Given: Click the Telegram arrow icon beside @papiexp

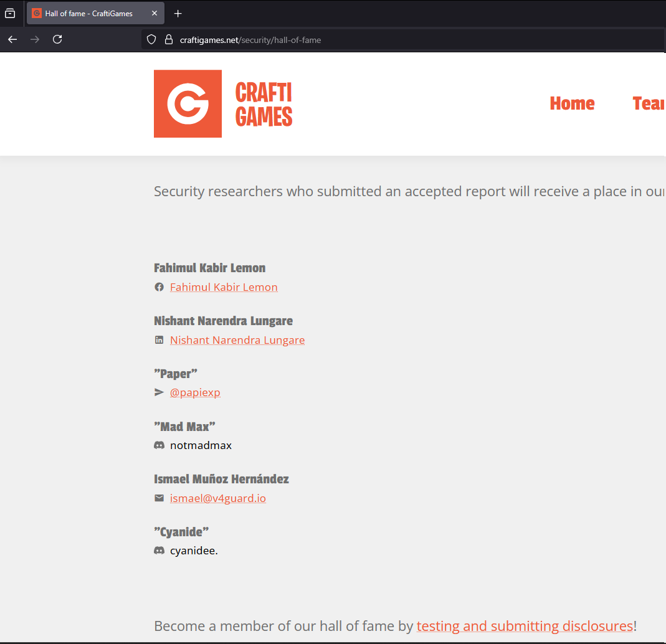Looking at the screenshot, I should point(159,392).
